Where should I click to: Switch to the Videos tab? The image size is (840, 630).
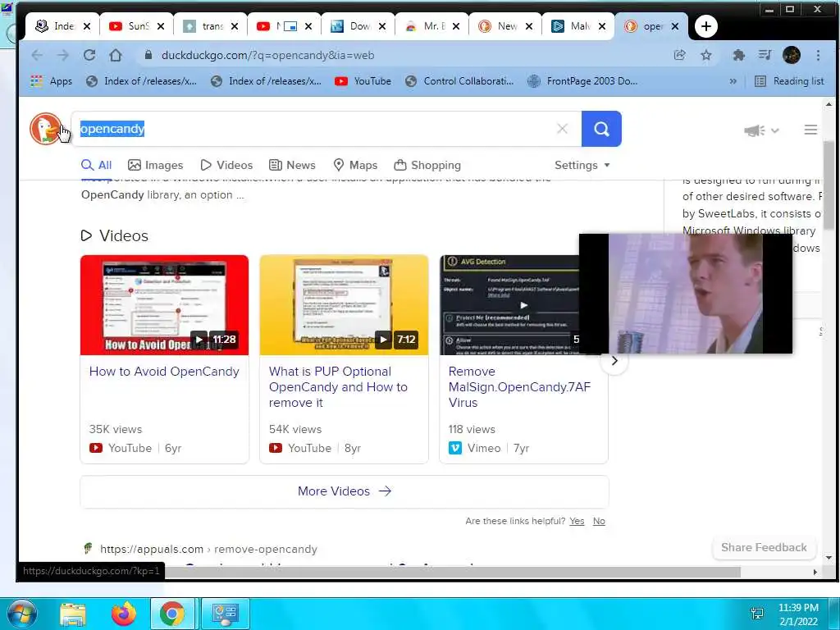226,165
